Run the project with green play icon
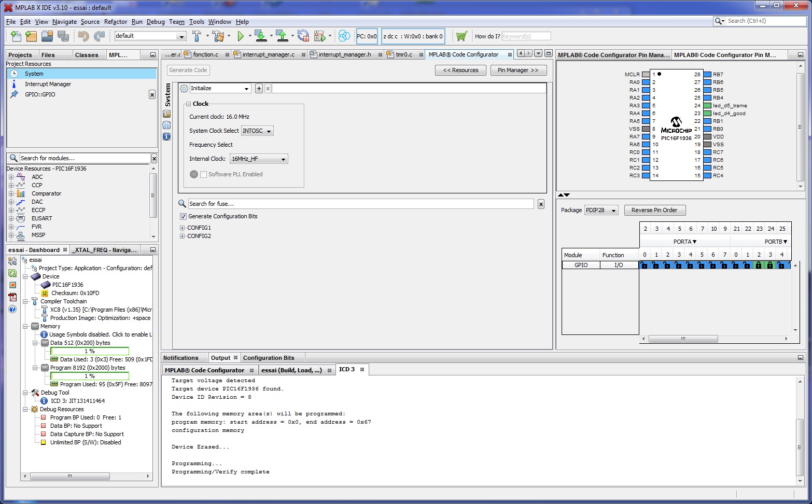 click(x=241, y=36)
